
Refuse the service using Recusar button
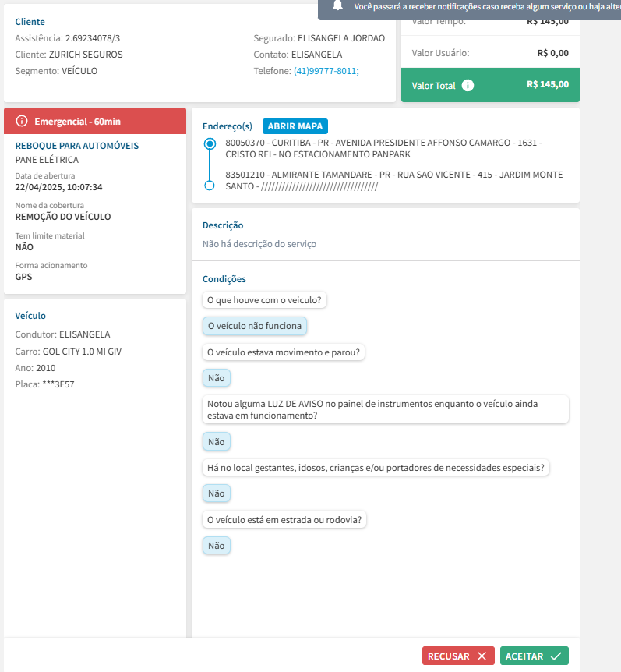coord(458,656)
